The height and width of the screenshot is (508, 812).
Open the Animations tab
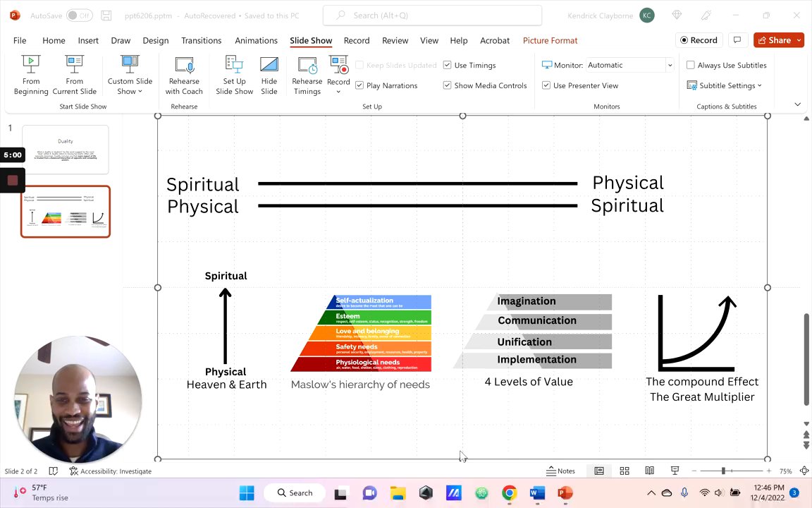[x=256, y=40]
